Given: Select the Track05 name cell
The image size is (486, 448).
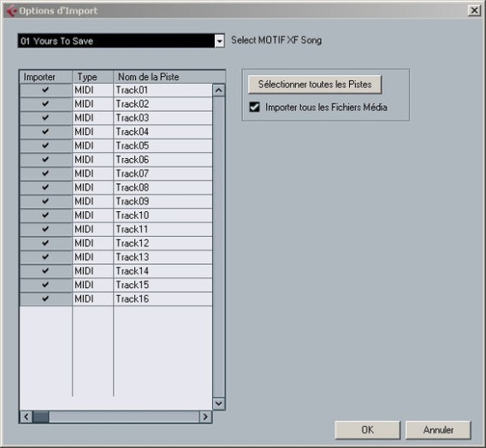Looking at the screenshot, I should click(x=163, y=145).
